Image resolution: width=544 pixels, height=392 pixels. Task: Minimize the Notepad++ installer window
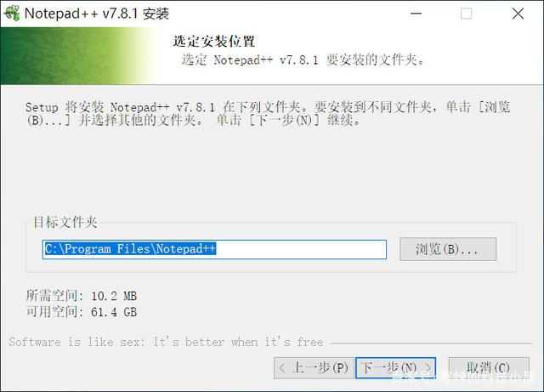(x=416, y=14)
